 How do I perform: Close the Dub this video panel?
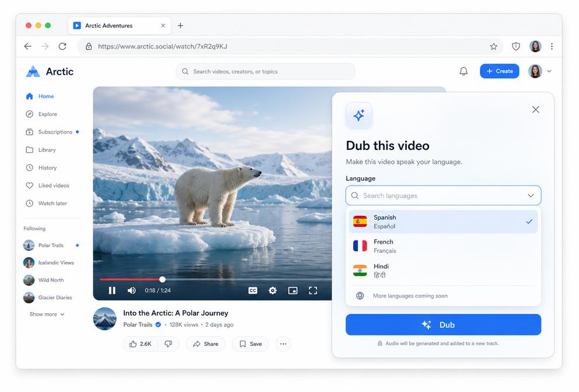[535, 109]
